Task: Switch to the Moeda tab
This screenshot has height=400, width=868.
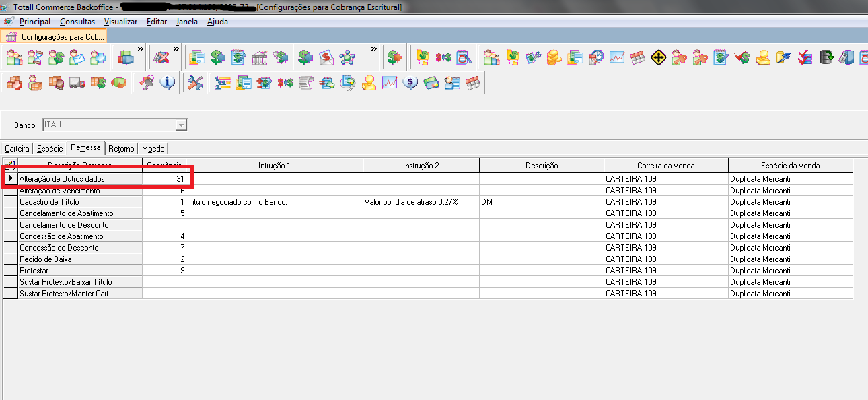Action: tap(153, 149)
